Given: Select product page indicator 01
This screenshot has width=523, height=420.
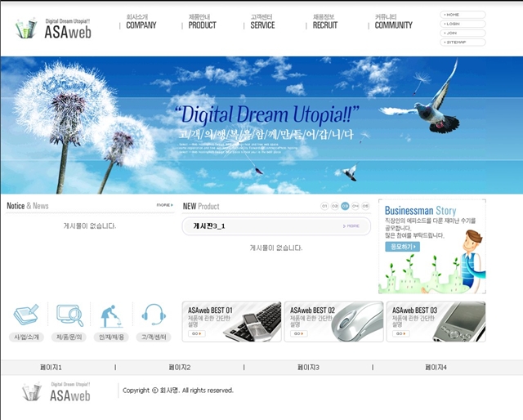Looking at the screenshot, I should [x=324, y=206].
